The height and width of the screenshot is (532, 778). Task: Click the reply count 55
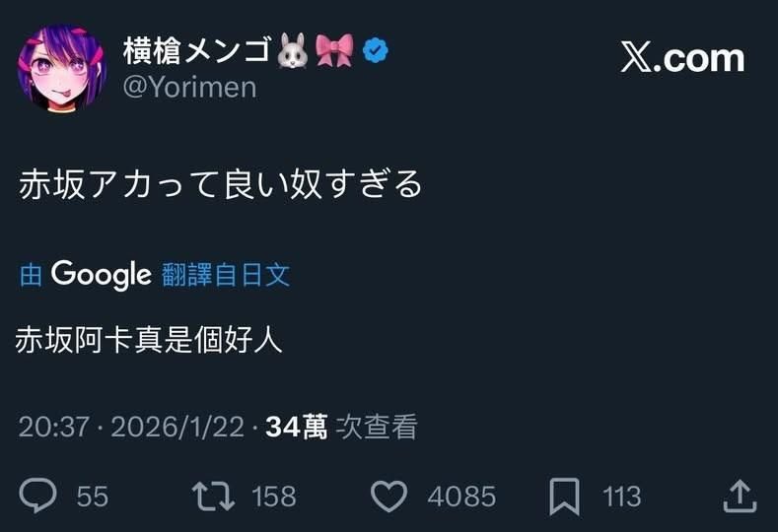tap(92, 497)
